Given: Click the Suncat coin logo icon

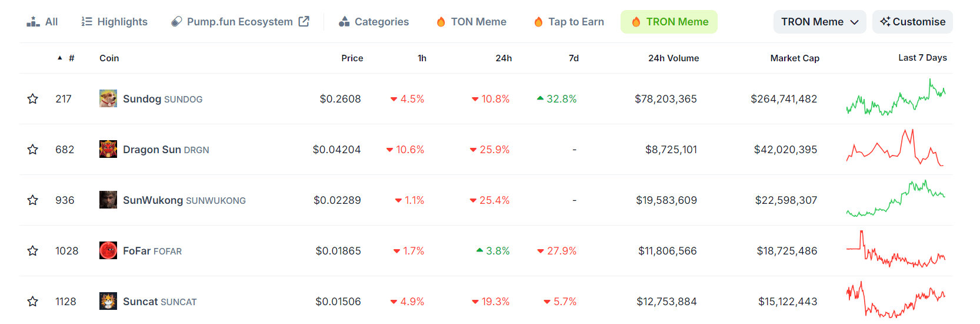Looking at the screenshot, I should 108,301.
